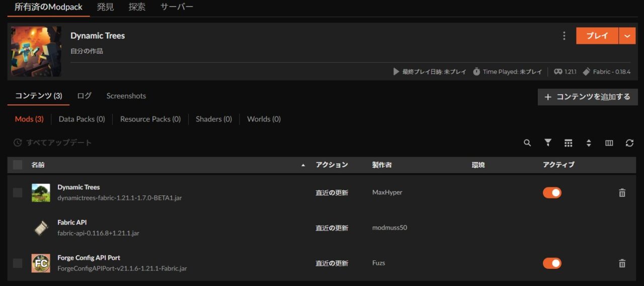The height and width of the screenshot is (286, 644).
Task: Check the Forge Config API Port row checkbox
Action: [x=18, y=263]
